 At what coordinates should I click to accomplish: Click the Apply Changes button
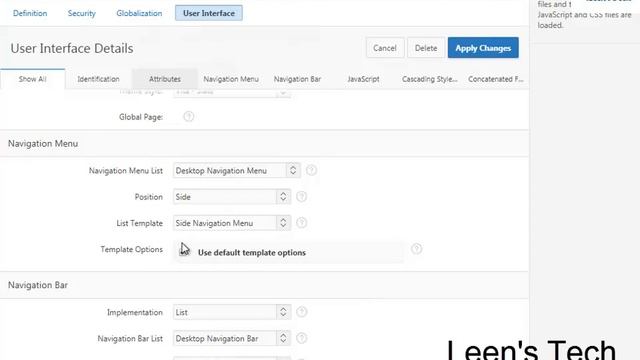pyautogui.click(x=483, y=48)
